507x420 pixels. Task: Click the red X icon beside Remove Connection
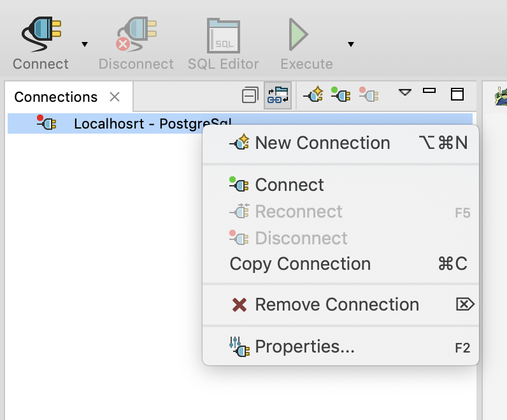[239, 305]
